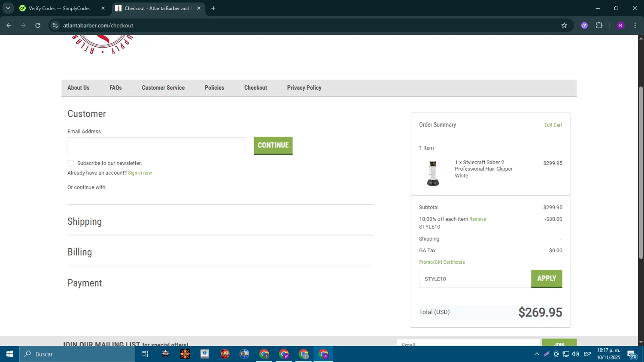Close the Checkout tab
The height and width of the screenshot is (362, 644).
pos(199,8)
